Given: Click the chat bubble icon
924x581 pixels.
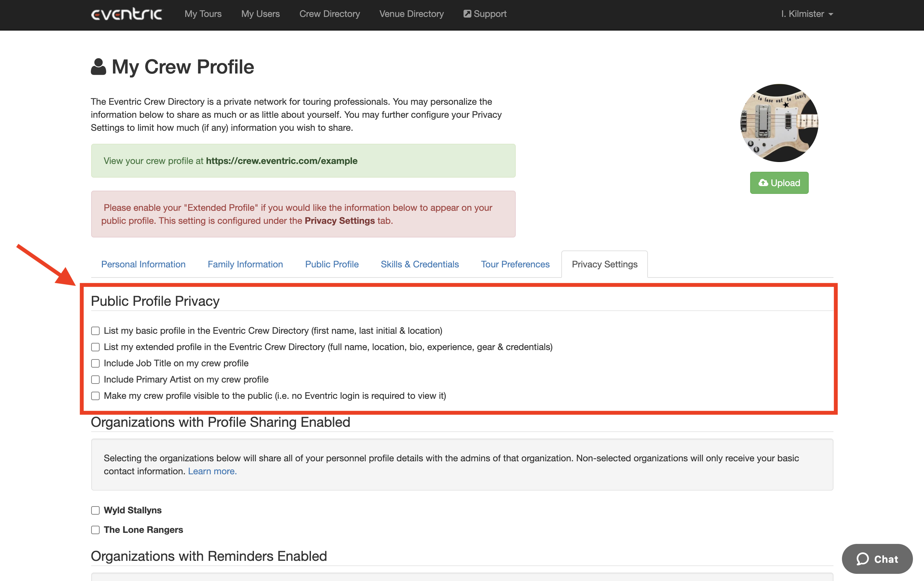Looking at the screenshot, I should coord(862,559).
